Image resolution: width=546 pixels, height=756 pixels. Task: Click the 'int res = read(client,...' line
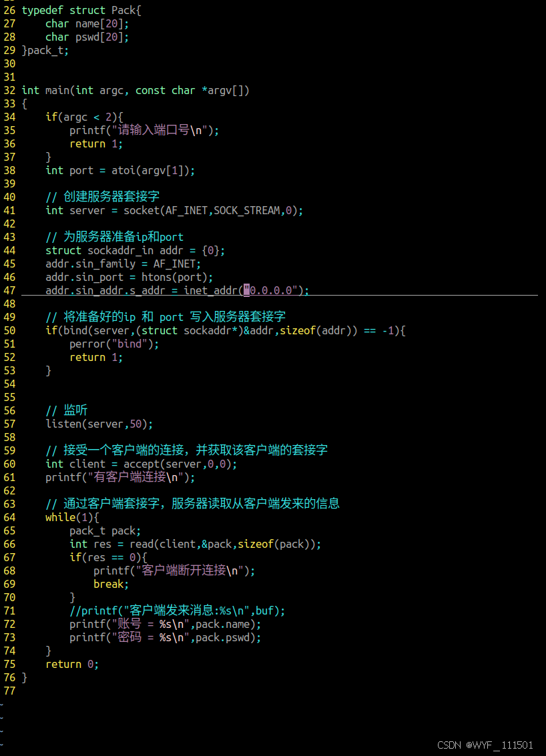[196, 544]
